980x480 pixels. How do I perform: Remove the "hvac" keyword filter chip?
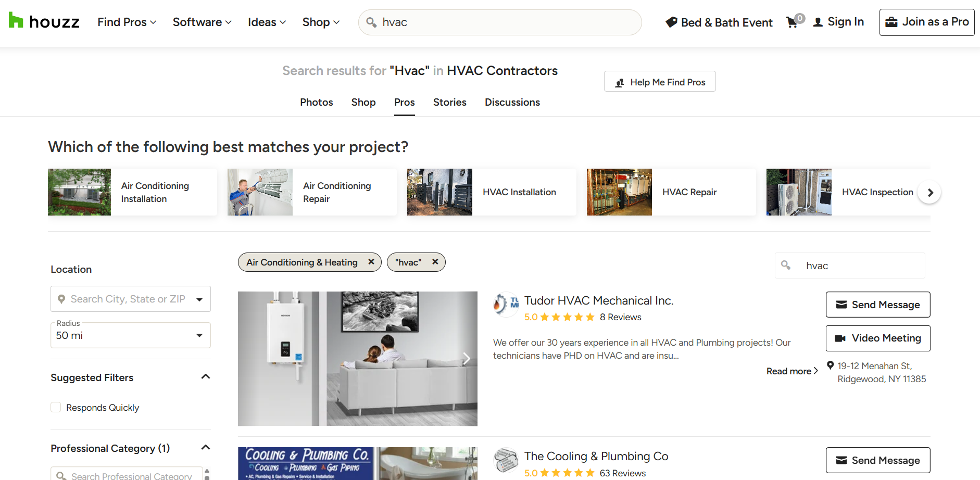click(435, 262)
